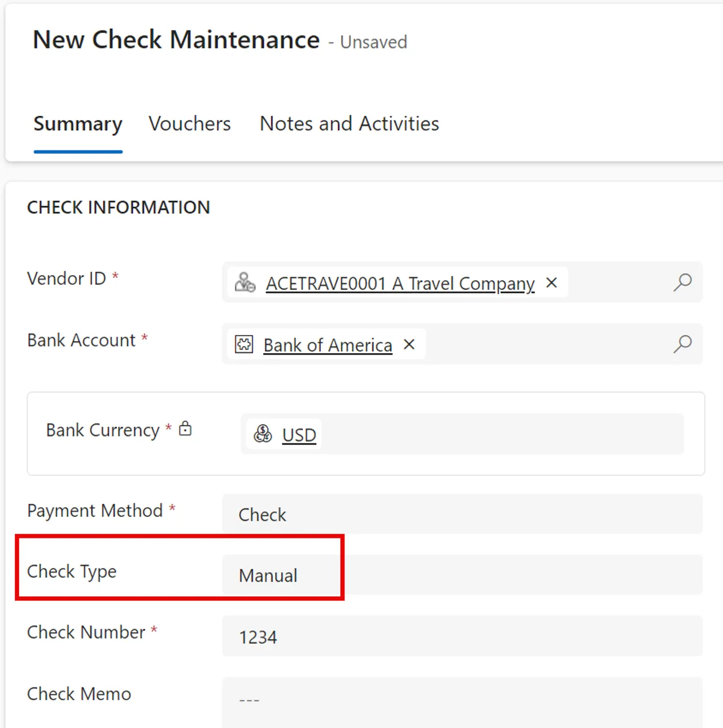
Task: Clear Bank of America using the X icon
Action: point(409,344)
